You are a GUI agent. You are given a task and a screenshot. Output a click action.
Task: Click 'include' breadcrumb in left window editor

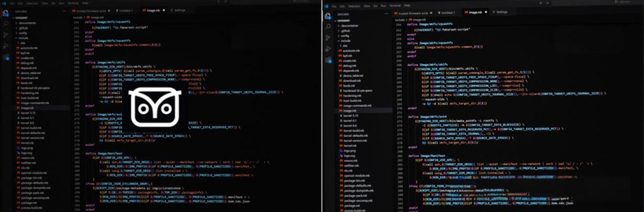click(77, 17)
